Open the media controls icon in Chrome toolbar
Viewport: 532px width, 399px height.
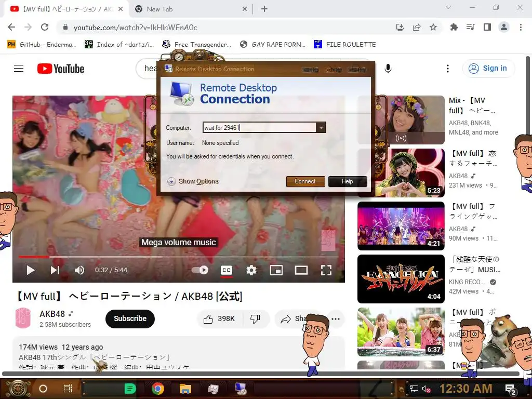(470, 27)
